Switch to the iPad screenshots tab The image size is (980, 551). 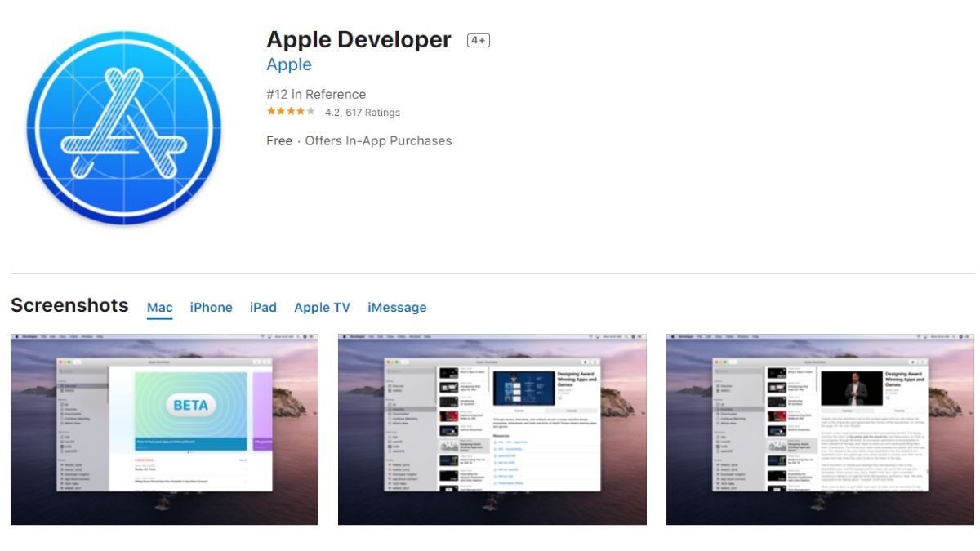click(x=263, y=308)
